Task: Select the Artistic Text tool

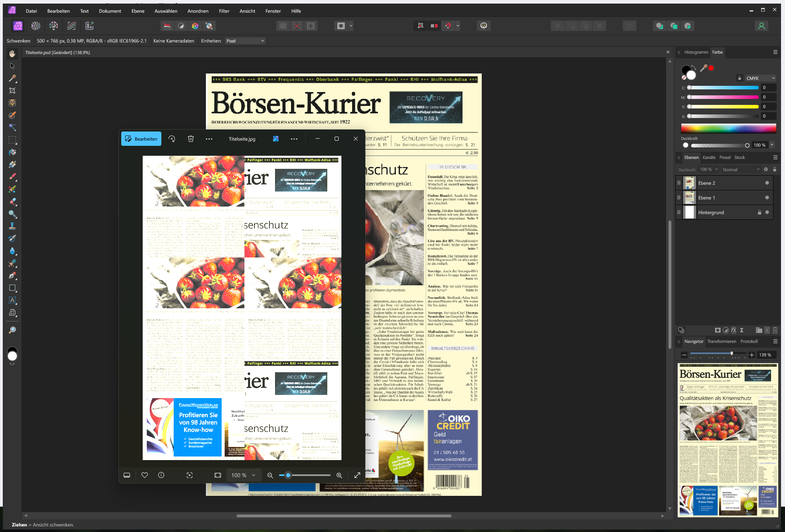Action: [x=12, y=300]
